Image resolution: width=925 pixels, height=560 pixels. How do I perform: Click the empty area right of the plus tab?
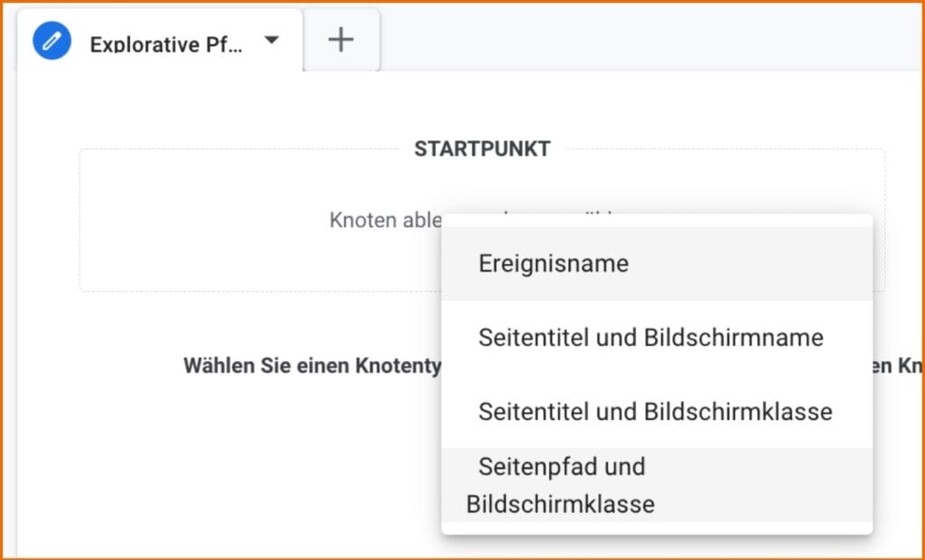(x=632, y=39)
